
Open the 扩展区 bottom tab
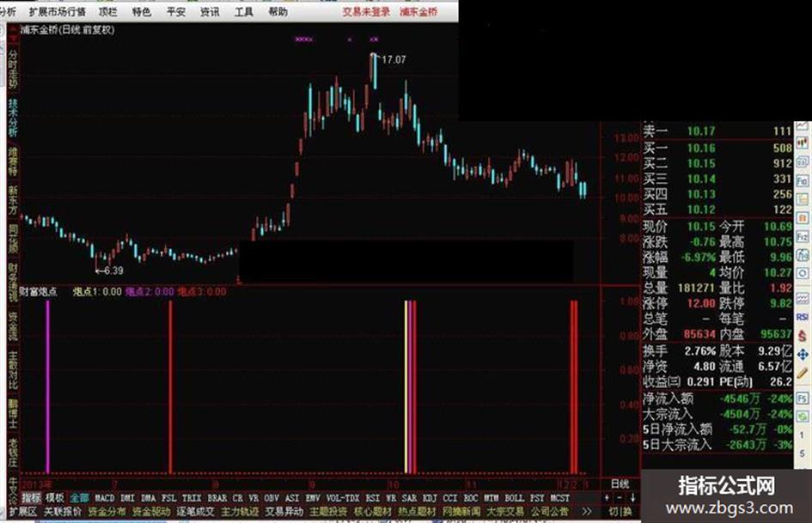point(23,512)
